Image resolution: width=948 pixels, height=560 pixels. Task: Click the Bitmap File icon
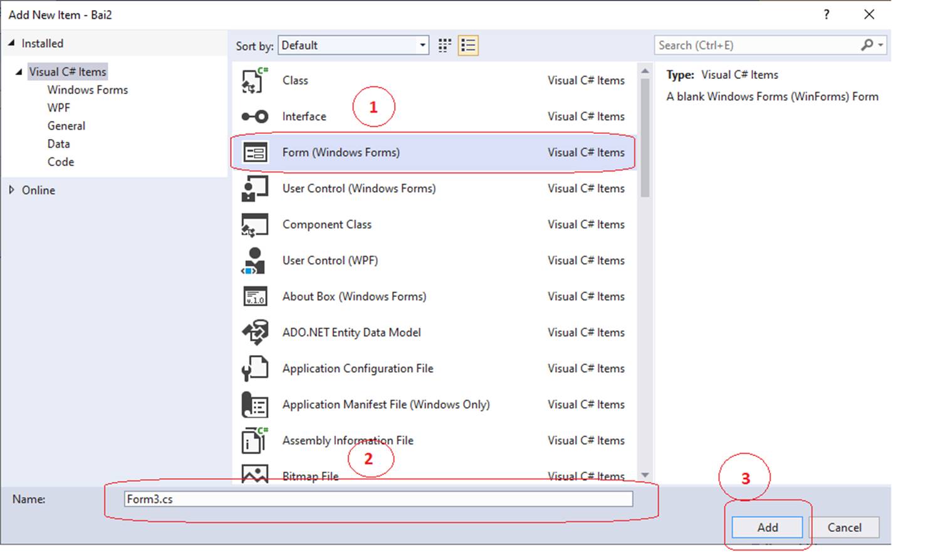pos(254,475)
